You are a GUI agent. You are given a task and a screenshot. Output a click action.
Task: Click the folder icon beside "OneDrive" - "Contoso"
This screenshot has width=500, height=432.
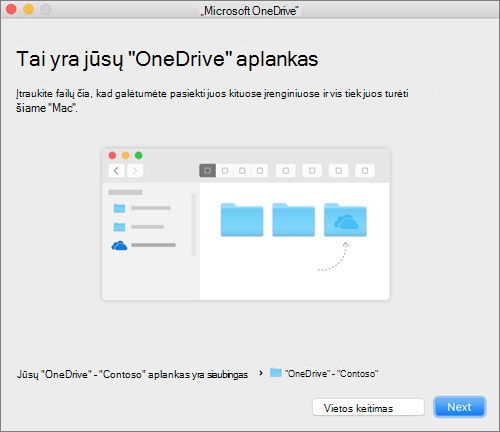point(276,373)
